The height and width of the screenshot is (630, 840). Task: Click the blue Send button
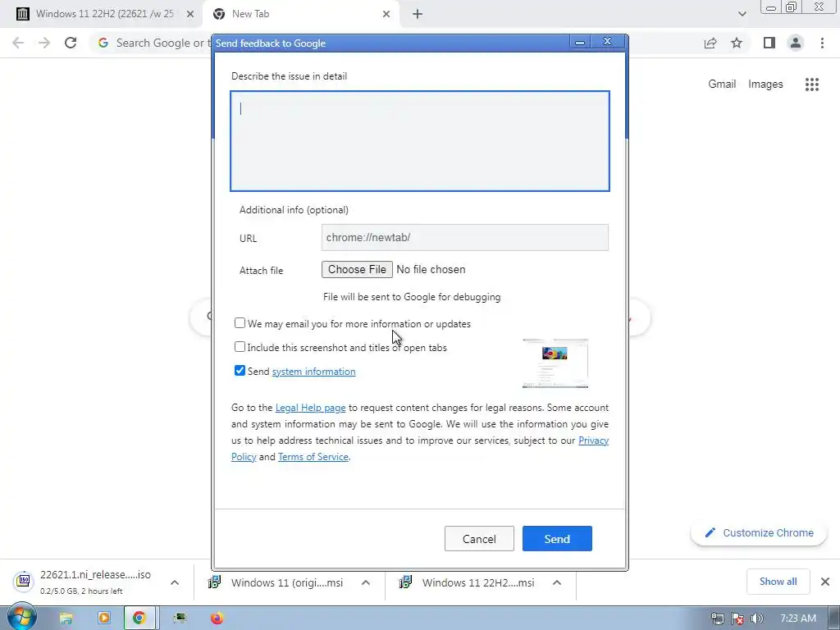click(557, 538)
